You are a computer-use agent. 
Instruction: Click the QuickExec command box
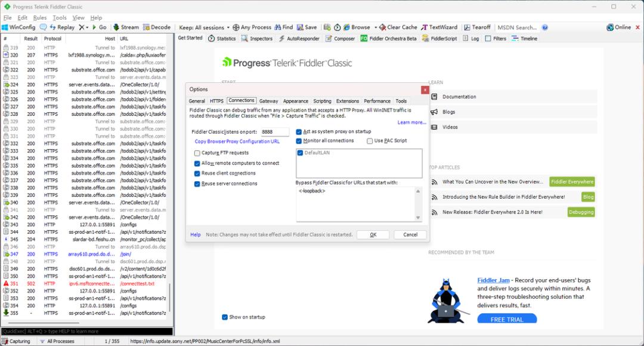[x=86, y=331]
